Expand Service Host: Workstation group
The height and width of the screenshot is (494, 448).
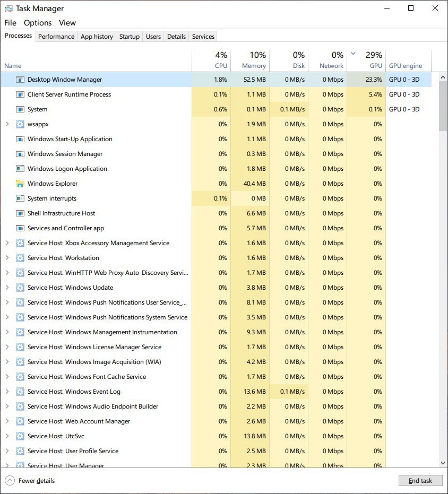pos(7,258)
